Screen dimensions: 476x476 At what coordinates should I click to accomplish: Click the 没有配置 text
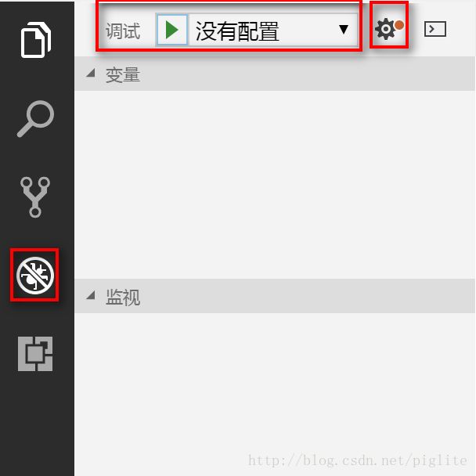(x=237, y=31)
